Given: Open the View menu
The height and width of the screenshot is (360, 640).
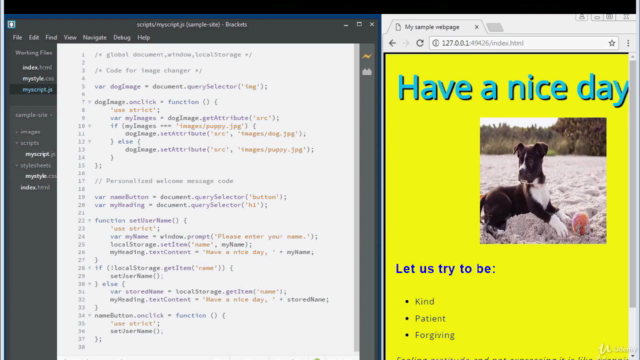Looking at the screenshot, I should click(x=70, y=38).
